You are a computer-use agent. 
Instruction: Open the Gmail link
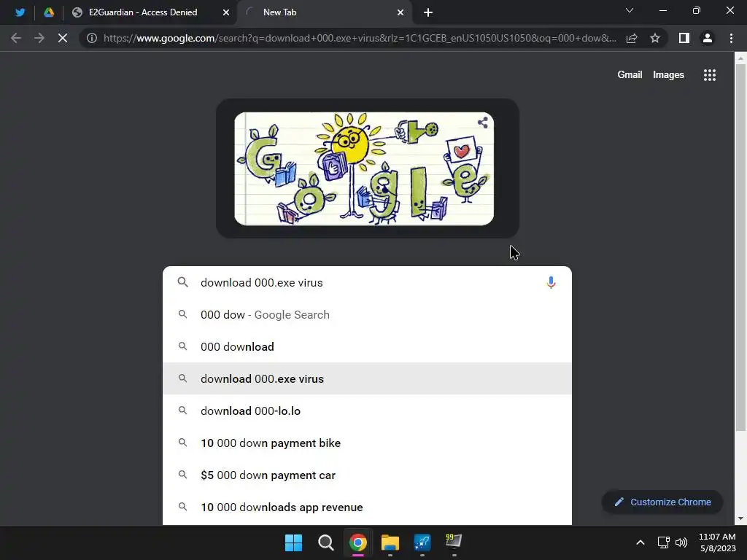coord(630,75)
